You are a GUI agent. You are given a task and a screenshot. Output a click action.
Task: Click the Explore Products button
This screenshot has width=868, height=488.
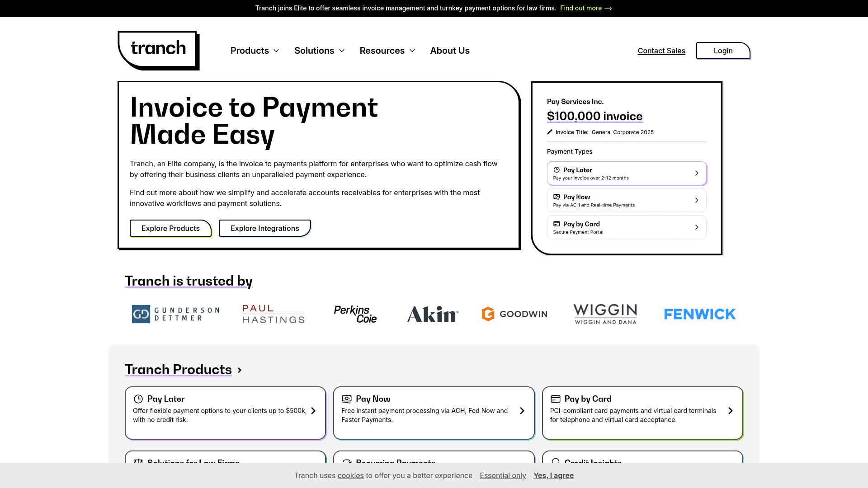point(170,228)
